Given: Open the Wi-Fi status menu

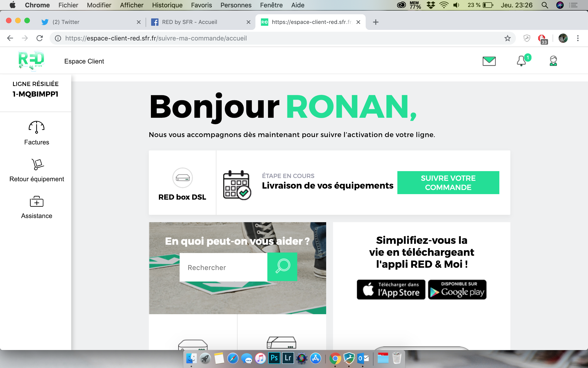Looking at the screenshot, I should point(444,5).
